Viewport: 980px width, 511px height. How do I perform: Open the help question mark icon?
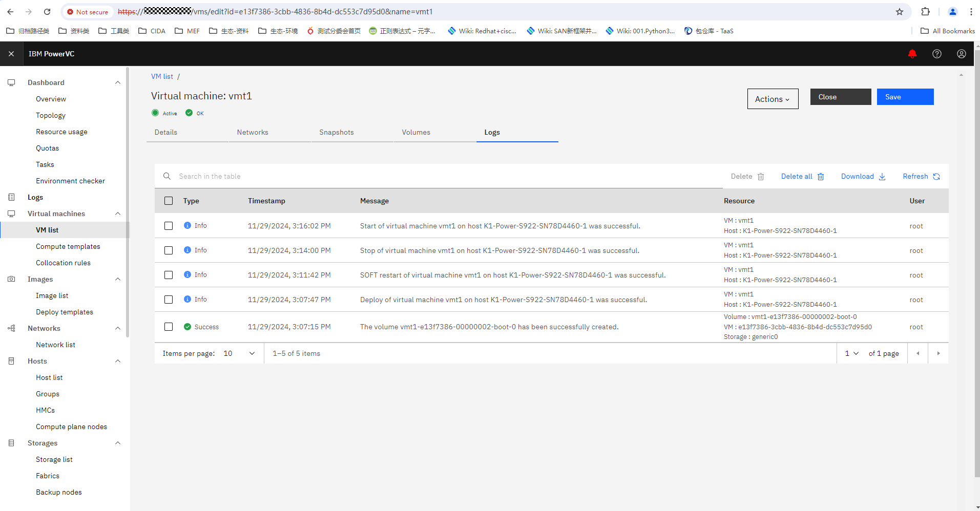click(936, 54)
